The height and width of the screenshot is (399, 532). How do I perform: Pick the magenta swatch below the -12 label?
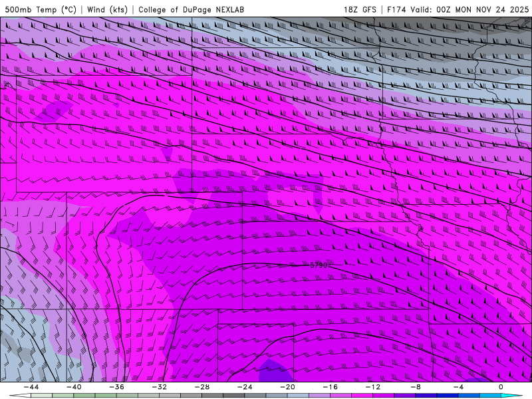362,396
